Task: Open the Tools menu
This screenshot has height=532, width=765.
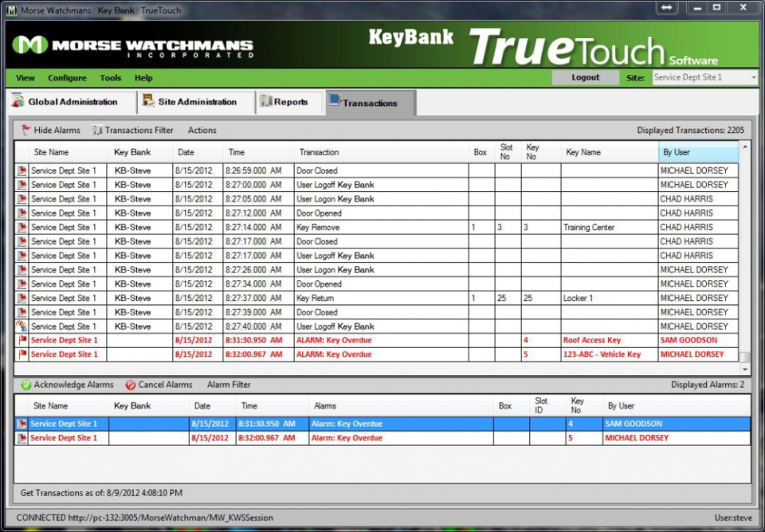Action: [110, 78]
